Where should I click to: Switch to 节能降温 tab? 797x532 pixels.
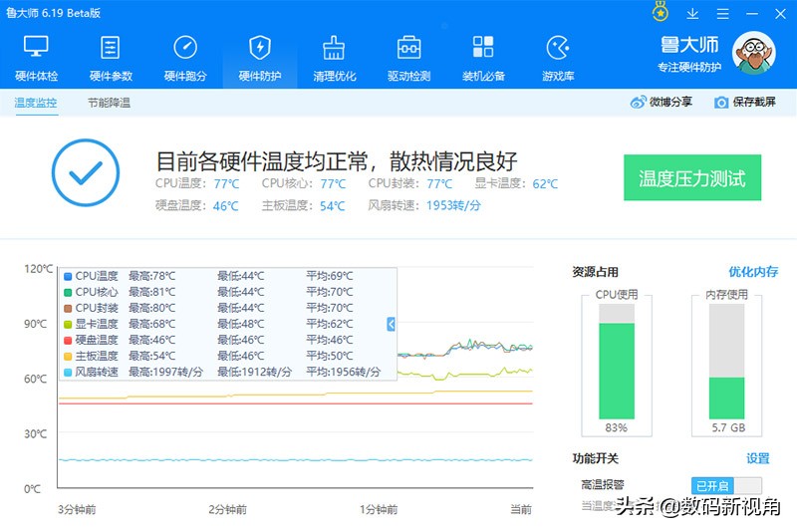pyautogui.click(x=109, y=103)
